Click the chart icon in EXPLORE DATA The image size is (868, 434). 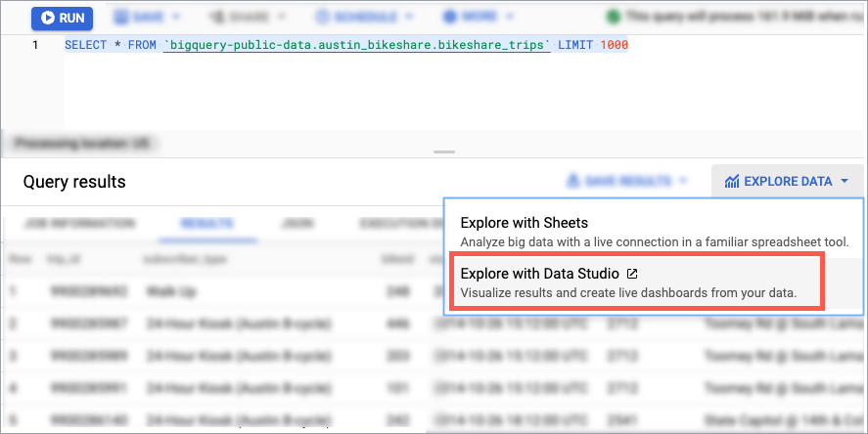[731, 181]
